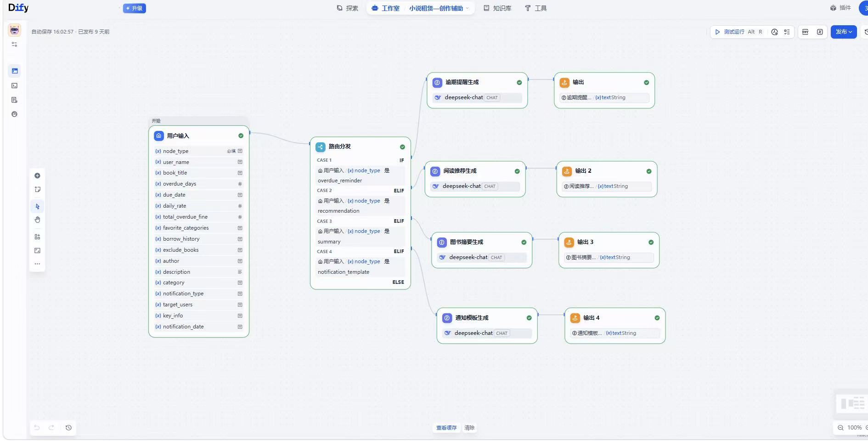Click the redo arrow icon
This screenshot has width=868, height=441.
[x=51, y=428]
